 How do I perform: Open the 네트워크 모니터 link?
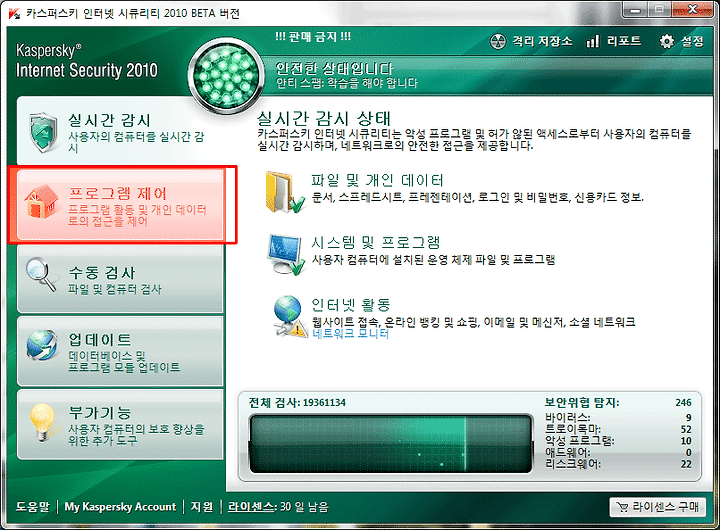tap(350, 333)
